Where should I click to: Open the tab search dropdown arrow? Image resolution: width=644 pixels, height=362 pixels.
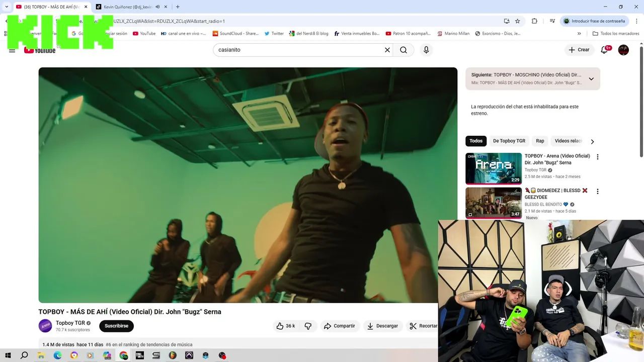(x=7, y=7)
